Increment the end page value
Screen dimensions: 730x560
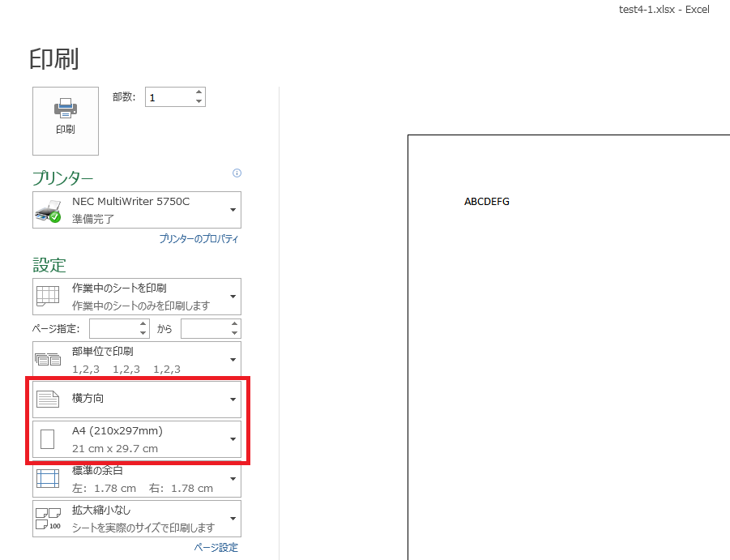click(235, 324)
